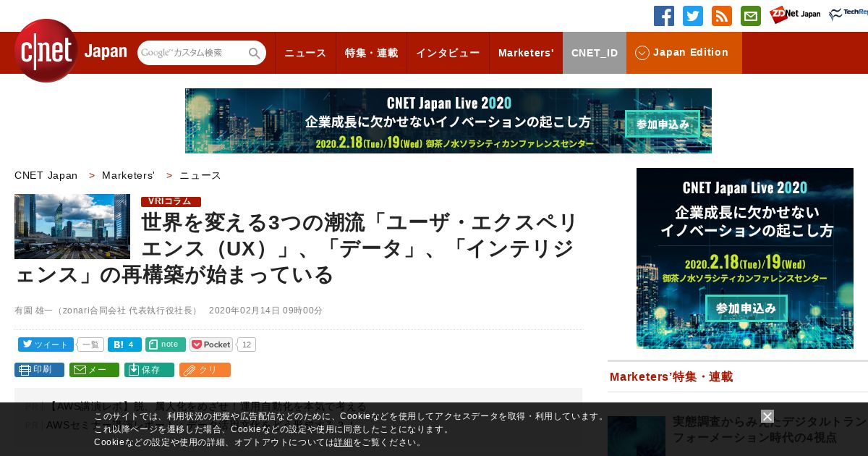This screenshot has width=868, height=456.
Task: Open the tweet 一覧 list link
Action: [90, 345]
